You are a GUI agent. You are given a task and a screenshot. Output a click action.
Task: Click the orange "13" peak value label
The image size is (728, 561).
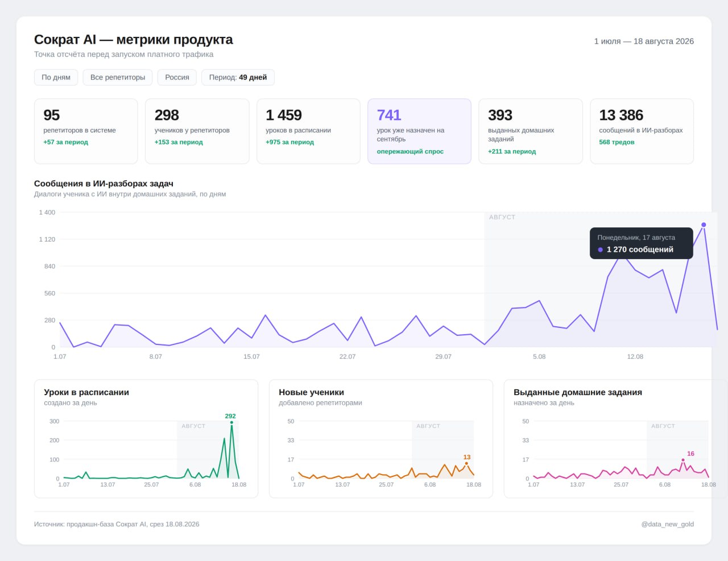click(x=467, y=457)
